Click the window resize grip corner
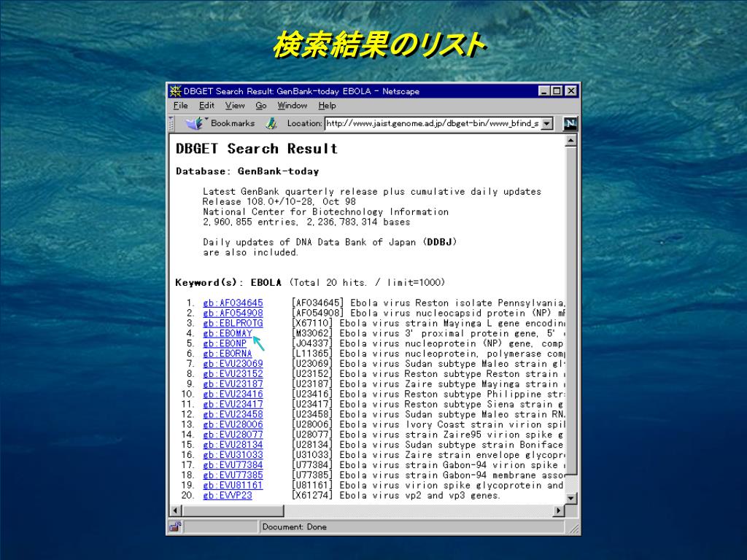This screenshot has width=747, height=560. 574,528
